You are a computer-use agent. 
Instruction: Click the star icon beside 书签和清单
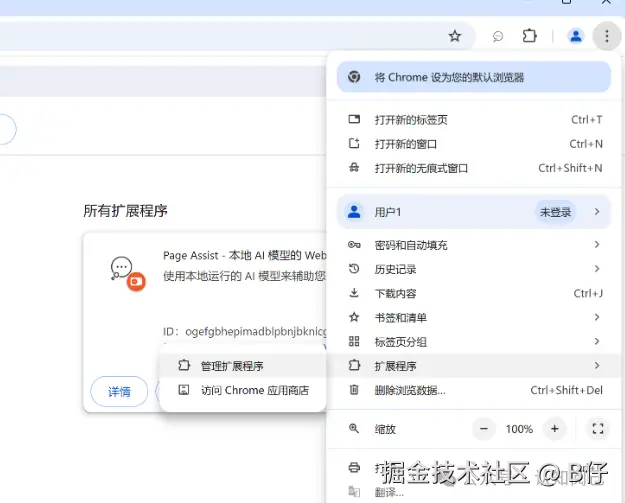pos(354,317)
